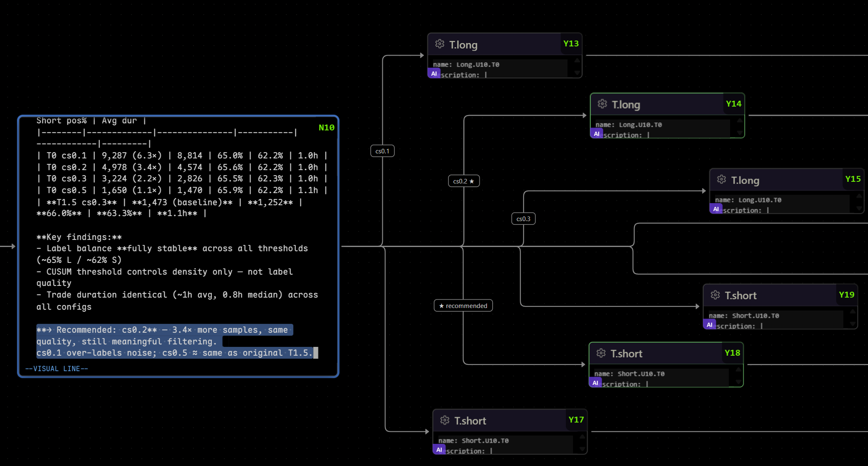868x466 pixels.
Task: Click the '**T1.5 cs0.3**' baseline row
Action: [x=170, y=208]
